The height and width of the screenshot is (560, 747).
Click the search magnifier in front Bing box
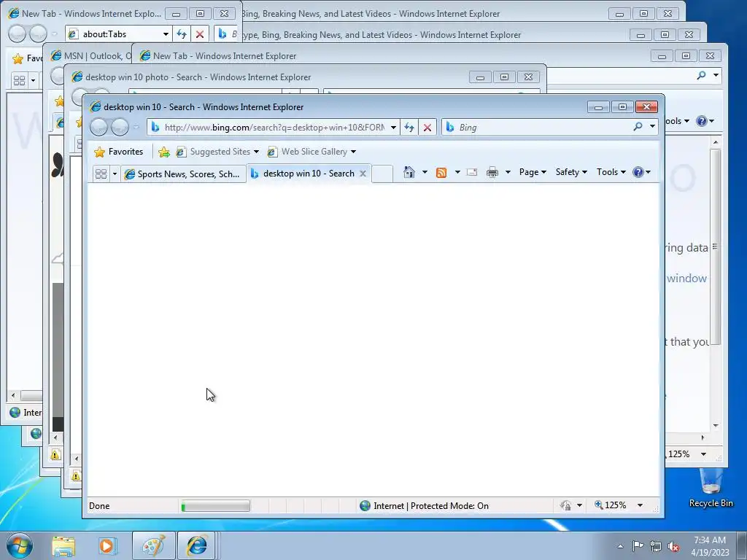[x=638, y=127]
